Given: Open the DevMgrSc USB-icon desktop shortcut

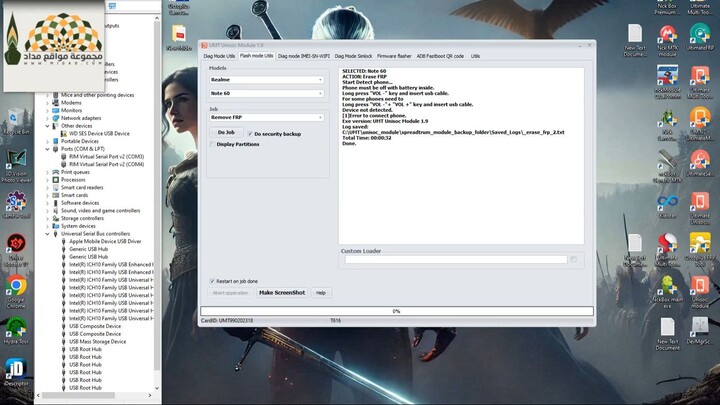Looking at the screenshot, I should [x=700, y=331].
